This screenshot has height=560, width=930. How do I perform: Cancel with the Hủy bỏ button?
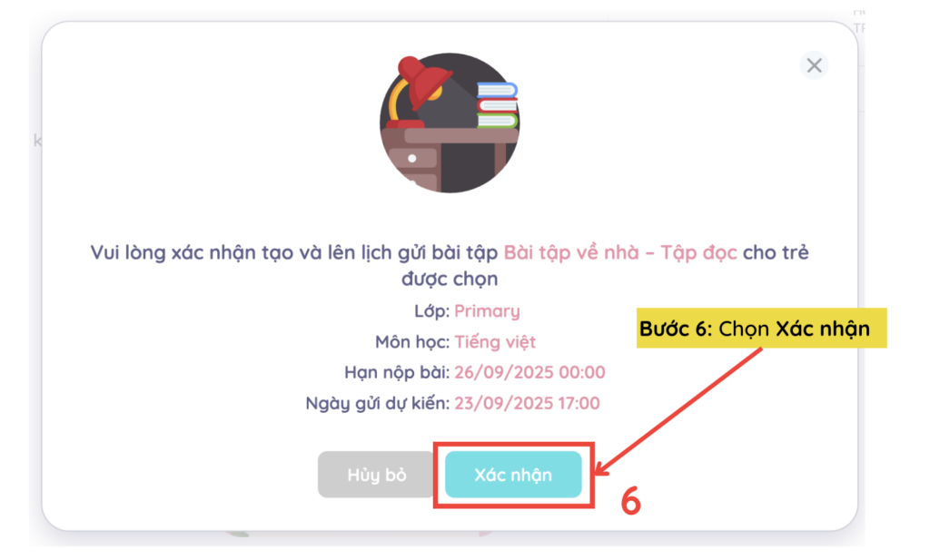[x=377, y=475]
